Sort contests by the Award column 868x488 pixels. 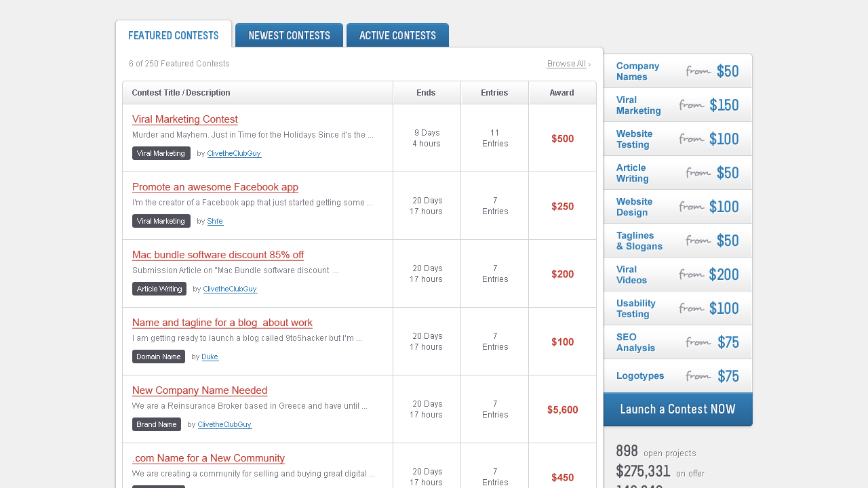coord(562,93)
